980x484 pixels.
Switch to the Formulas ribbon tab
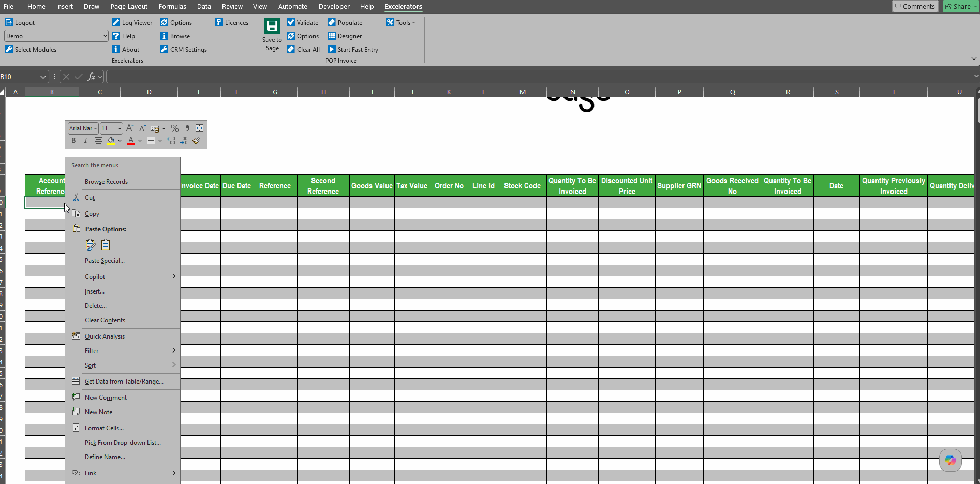[x=172, y=6]
